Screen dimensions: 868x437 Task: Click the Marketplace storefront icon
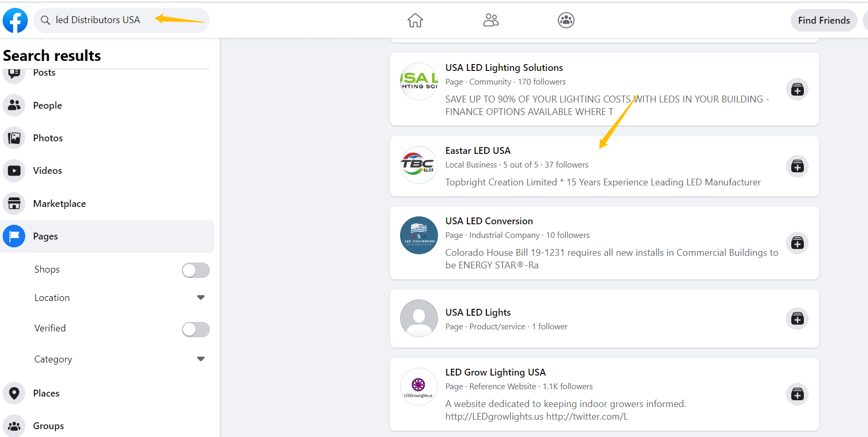pos(14,204)
